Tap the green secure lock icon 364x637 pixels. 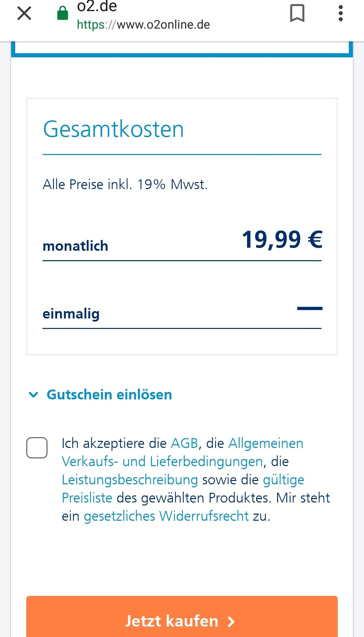63,13
